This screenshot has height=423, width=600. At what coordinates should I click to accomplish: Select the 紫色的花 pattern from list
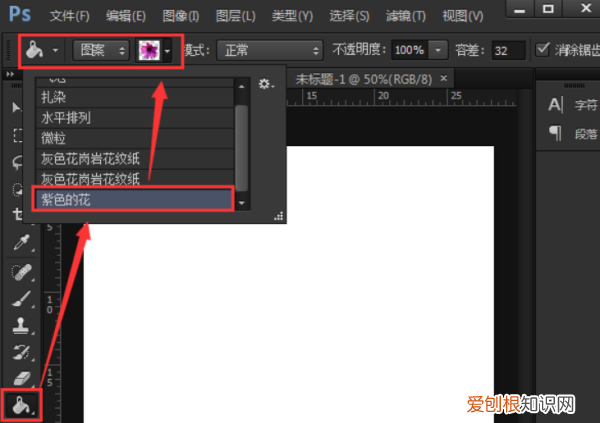coord(134,200)
